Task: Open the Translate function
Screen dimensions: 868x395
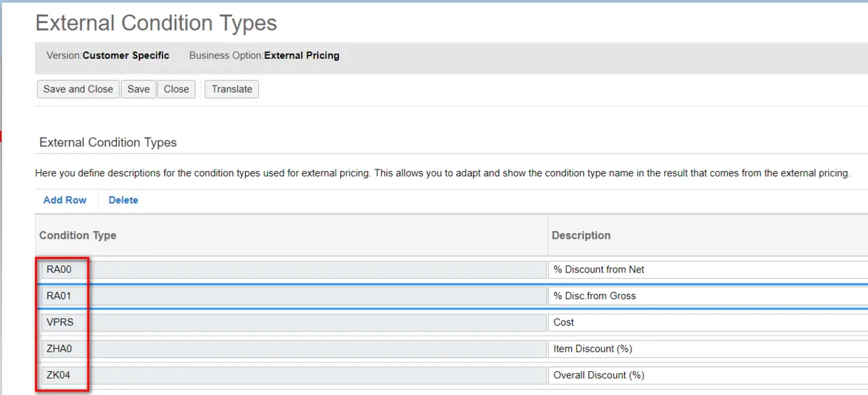Action: point(232,89)
